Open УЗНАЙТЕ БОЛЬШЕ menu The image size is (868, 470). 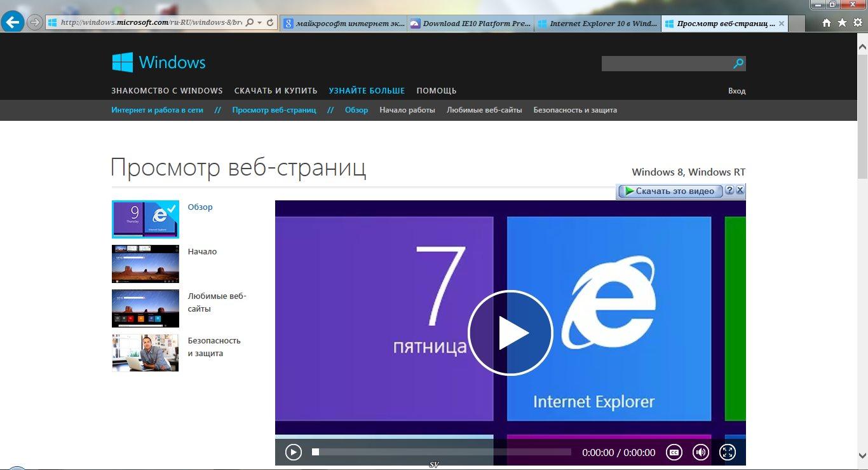[367, 91]
